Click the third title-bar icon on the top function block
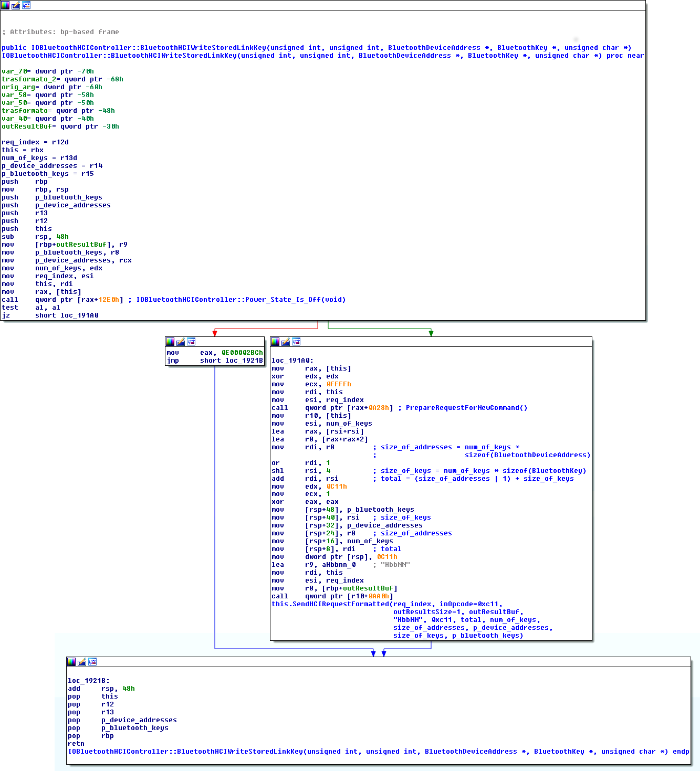Screen dimensions: 700x771 pos(26,5)
